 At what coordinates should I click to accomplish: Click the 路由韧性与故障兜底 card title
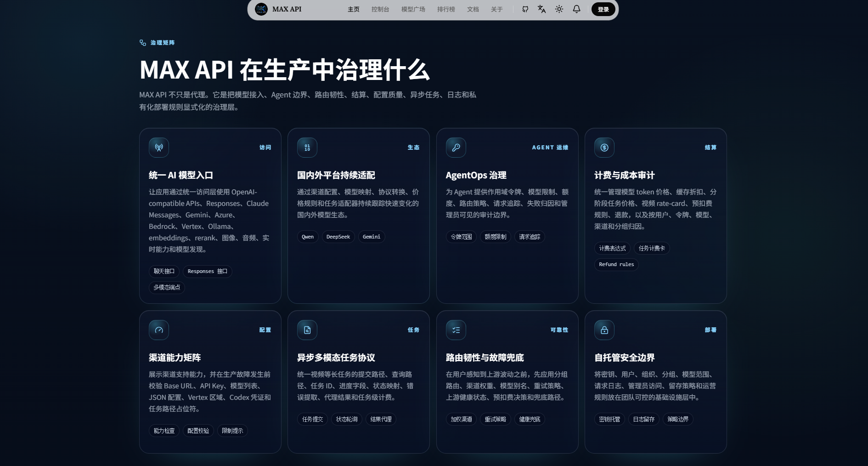click(485, 358)
